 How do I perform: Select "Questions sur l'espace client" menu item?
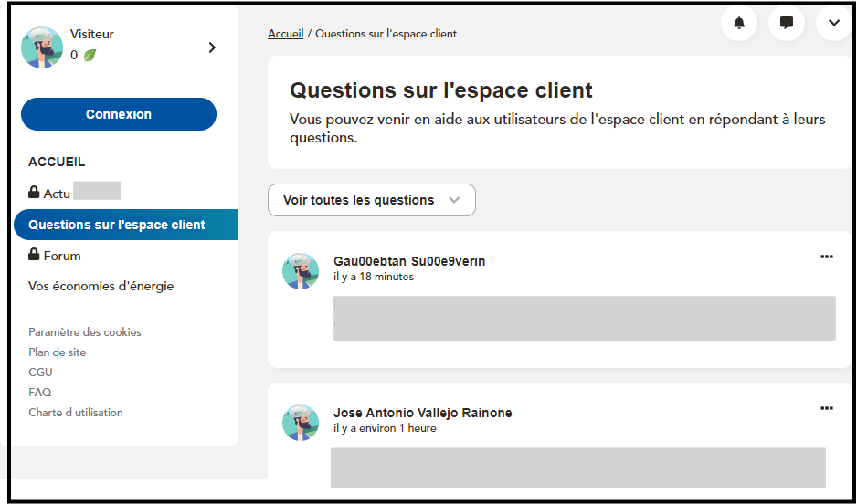point(117,225)
